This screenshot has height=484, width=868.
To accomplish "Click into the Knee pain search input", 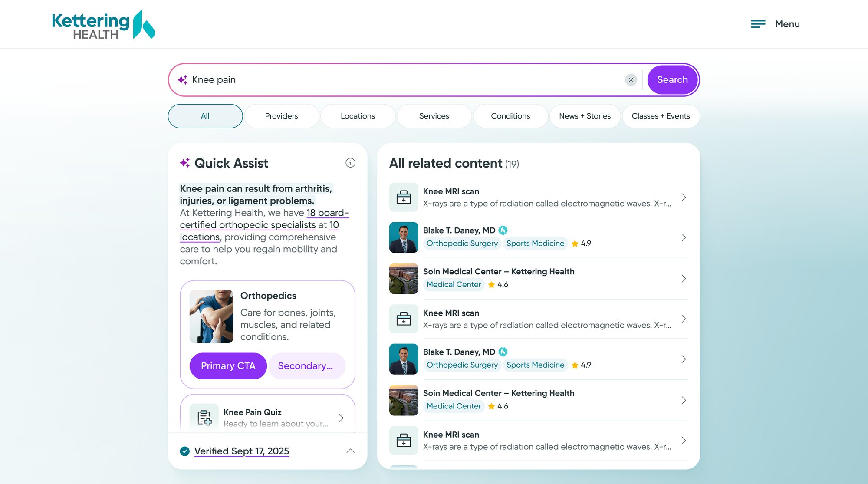I will pyautogui.click(x=406, y=80).
